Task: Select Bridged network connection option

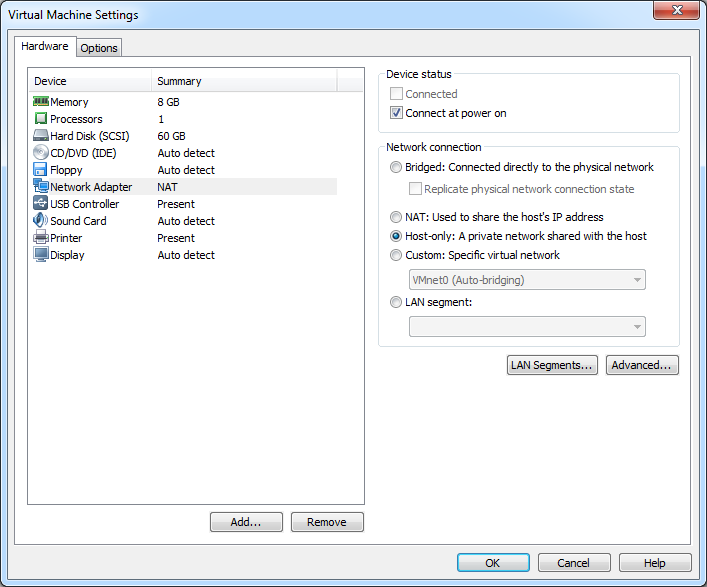Action: pyautogui.click(x=397, y=167)
